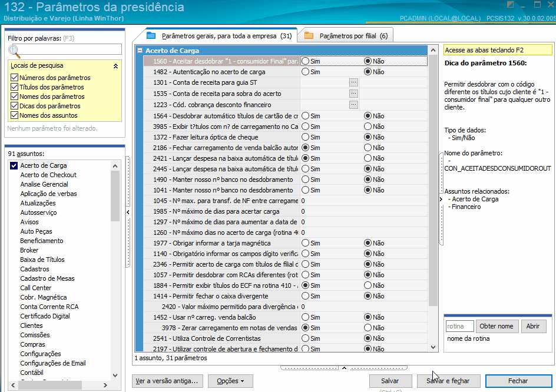Viewport: 556px width, 392px height.
Task: Click parameter row 1977 Obrigar informar a tarja magnética
Action: pyautogui.click(x=286, y=243)
